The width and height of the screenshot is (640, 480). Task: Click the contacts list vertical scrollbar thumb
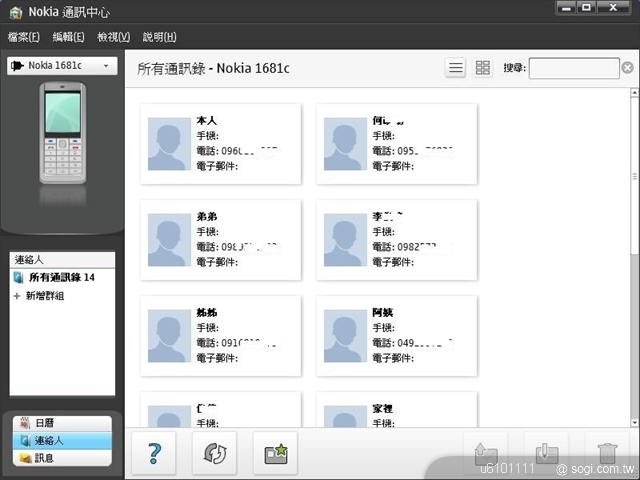click(635, 176)
